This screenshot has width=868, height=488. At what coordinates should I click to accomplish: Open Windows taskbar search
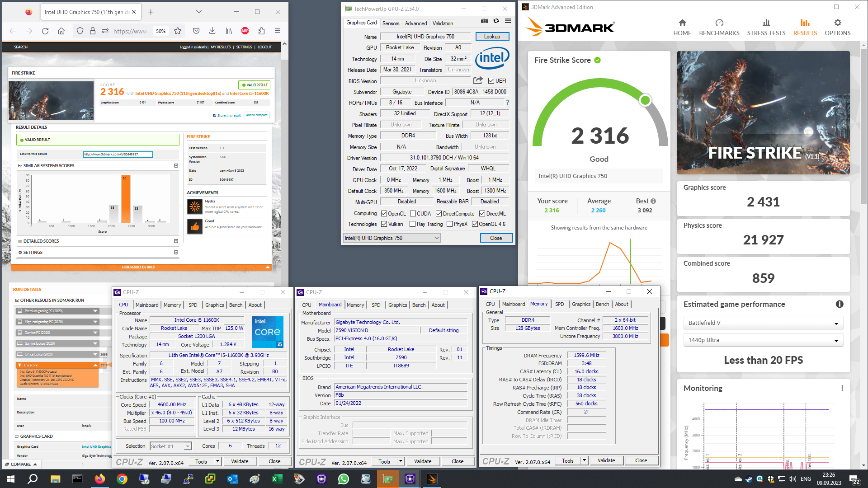(x=33, y=479)
